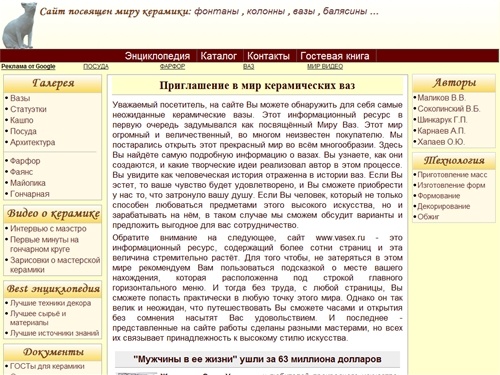Click the Реклама от Google link

pos(28,66)
